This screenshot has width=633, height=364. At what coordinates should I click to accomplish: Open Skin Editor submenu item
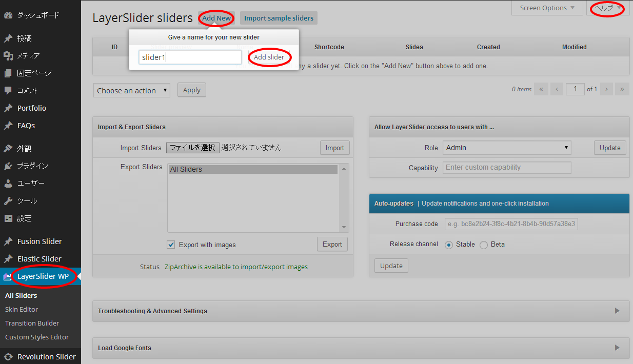pyautogui.click(x=22, y=309)
